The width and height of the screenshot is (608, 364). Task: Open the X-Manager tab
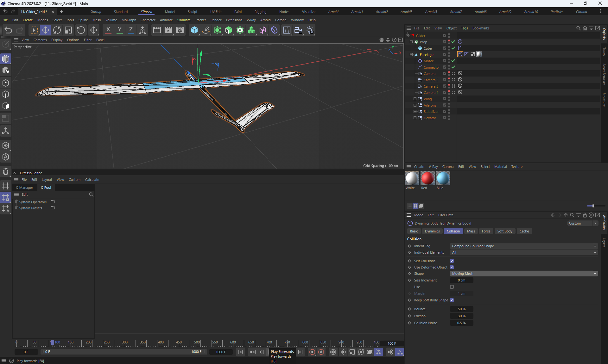coord(24,188)
